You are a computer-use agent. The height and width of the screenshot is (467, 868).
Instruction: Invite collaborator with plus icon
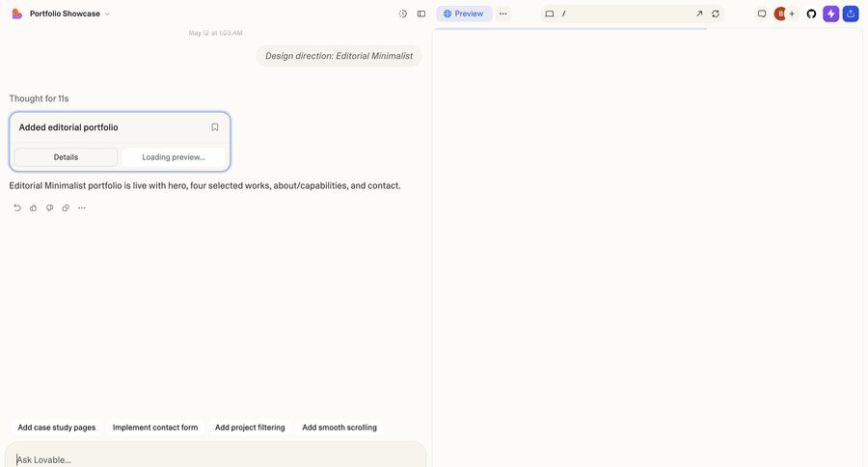click(792, 14)
